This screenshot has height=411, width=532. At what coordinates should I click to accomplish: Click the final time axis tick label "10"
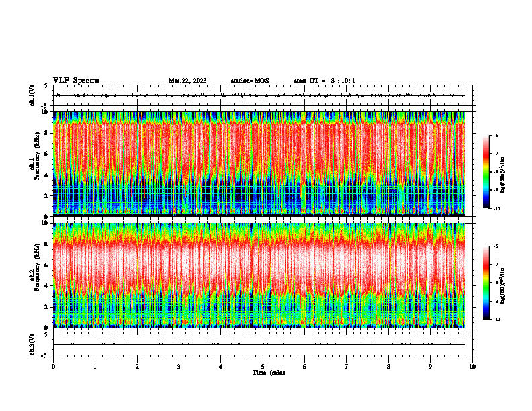point(472,367)
